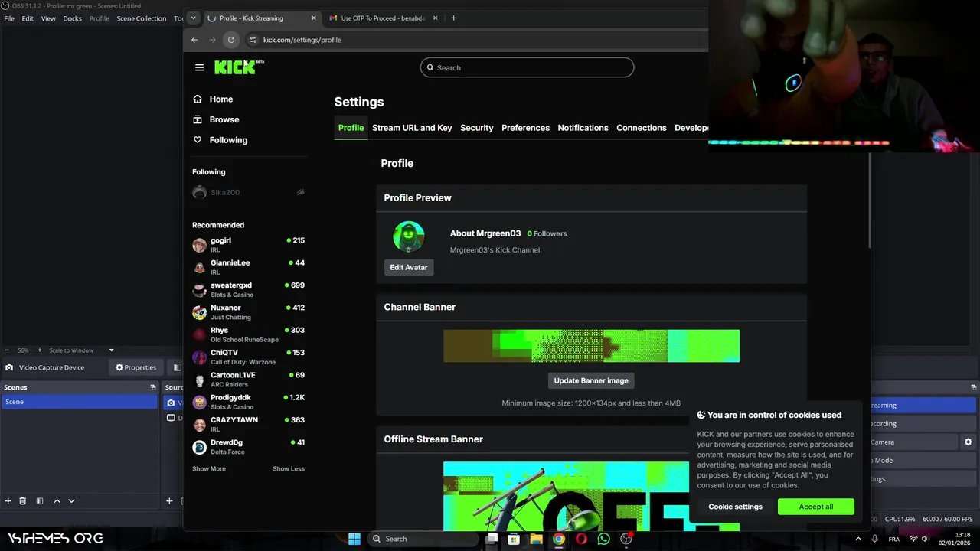Open OBS Virtual Camera settings gear

[968, 442]
